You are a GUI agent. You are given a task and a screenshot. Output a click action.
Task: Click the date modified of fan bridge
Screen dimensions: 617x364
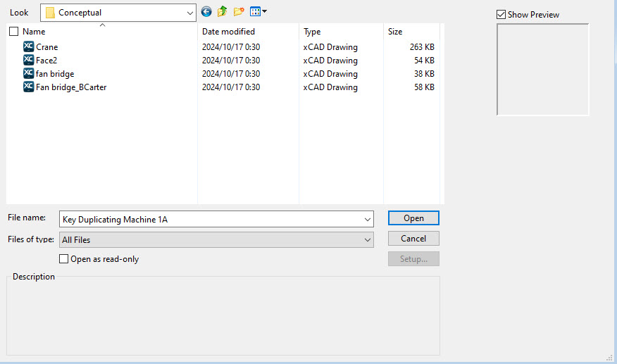coord(231,74)
